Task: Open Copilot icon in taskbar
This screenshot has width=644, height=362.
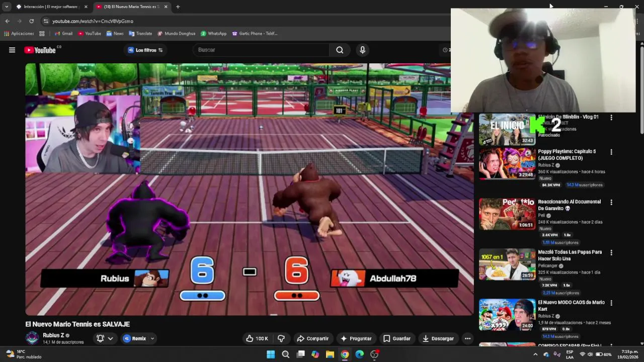Action: click(315, 354)
